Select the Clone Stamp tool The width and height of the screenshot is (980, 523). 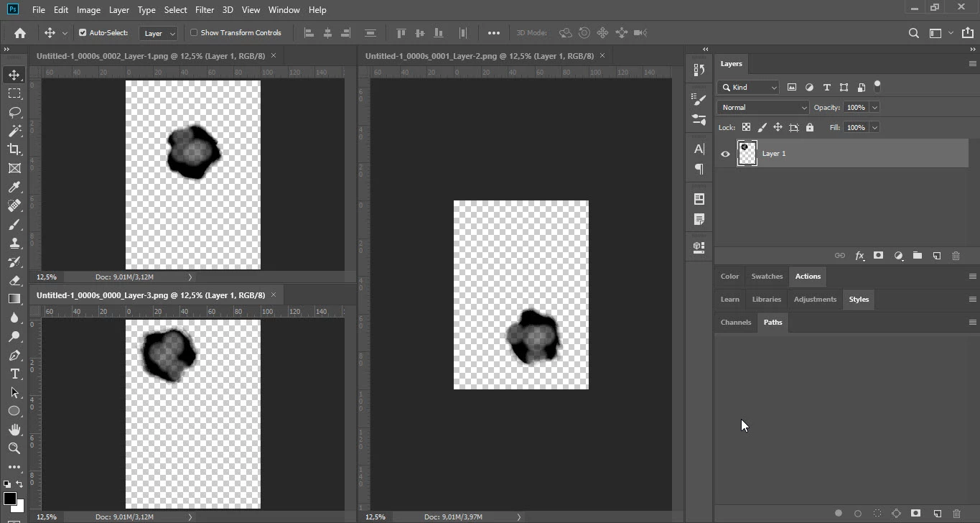pos(14,243)
